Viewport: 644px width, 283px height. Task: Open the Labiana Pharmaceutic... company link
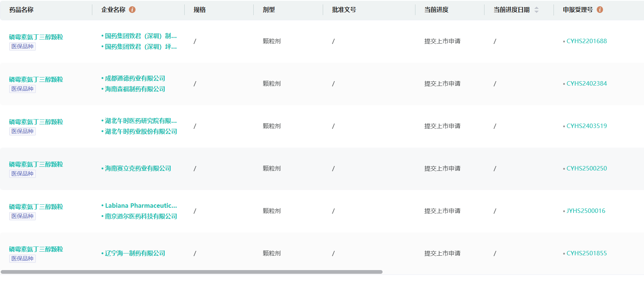141,206
